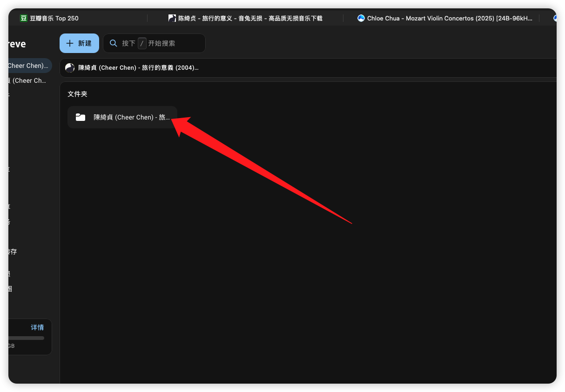Click the magnifier search icon

(x=113, y=43)
